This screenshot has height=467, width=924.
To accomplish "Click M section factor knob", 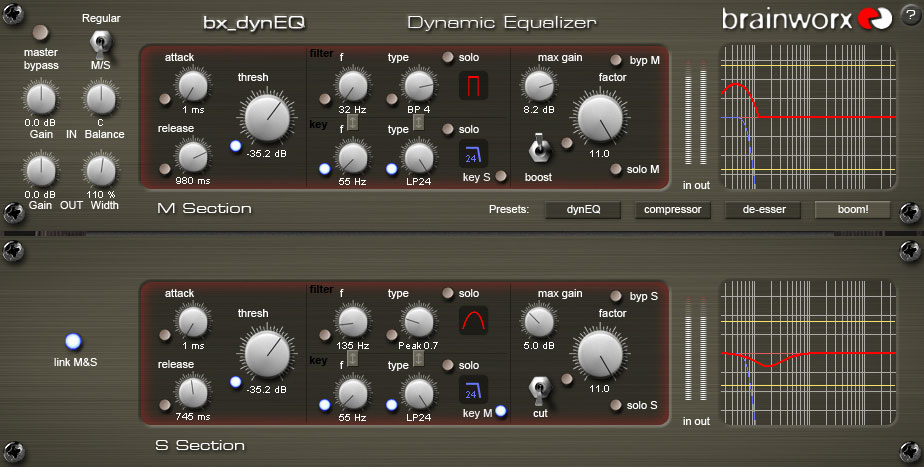I will pyautogui.click(x=600, y=117).
